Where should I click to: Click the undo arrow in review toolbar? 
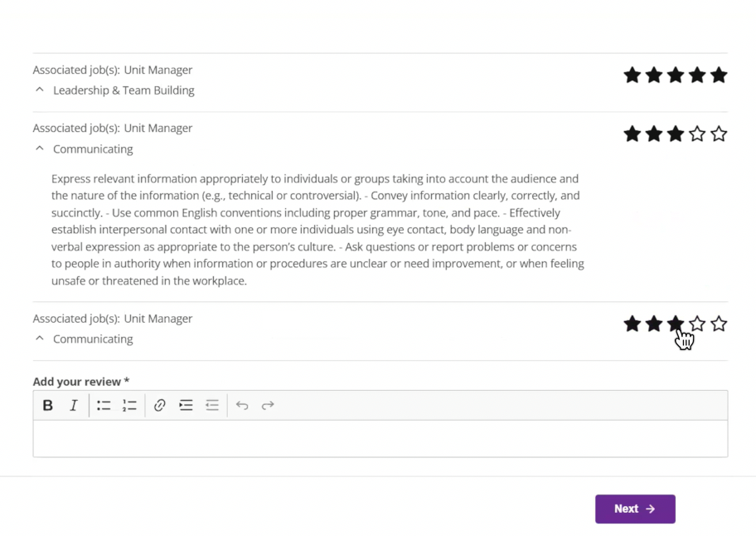coord(242,406)
